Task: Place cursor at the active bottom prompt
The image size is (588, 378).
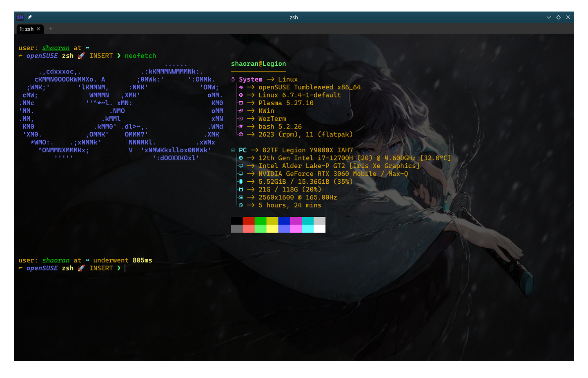Action: (125, 268)
